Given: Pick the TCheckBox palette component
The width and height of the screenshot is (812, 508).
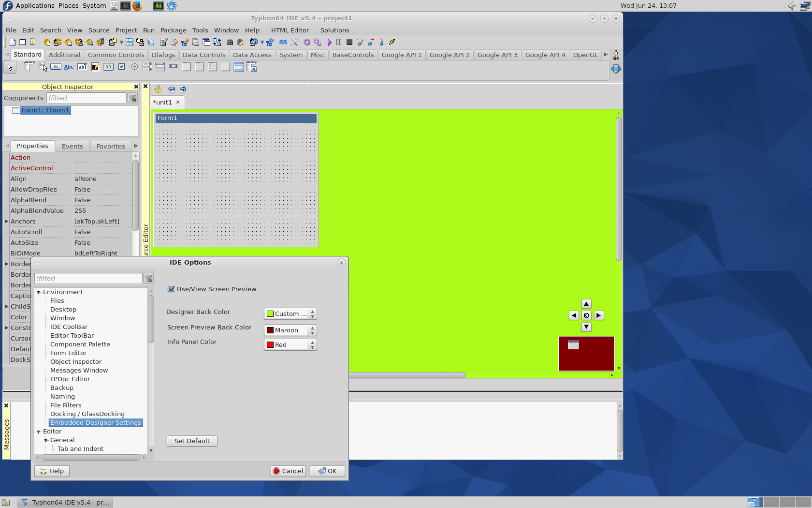Looking at the screenshot, I should pyautogui.click(x=121, y=67).
